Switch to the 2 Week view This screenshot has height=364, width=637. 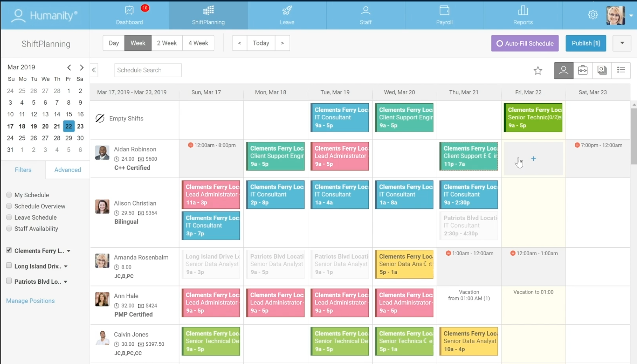pos(167,43)
